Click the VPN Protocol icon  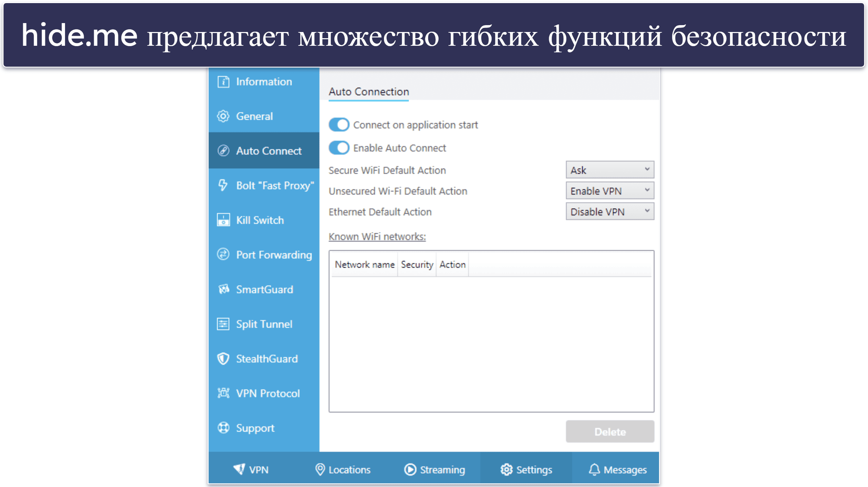223,393
